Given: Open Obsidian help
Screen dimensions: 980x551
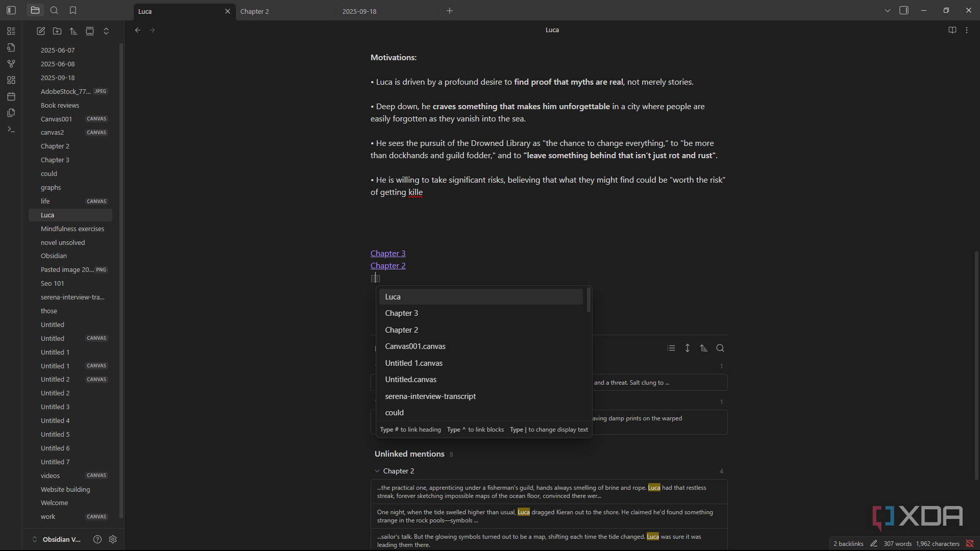Looking at the screenshot, I should 97,539.
